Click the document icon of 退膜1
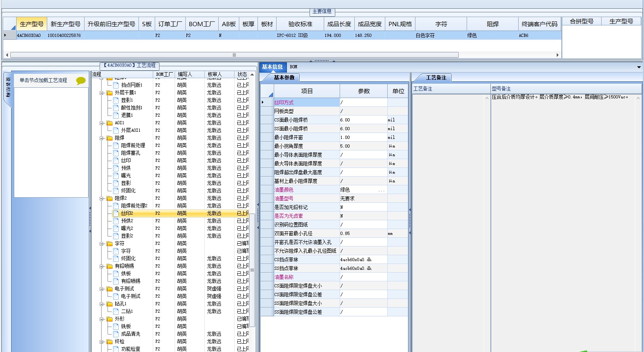The height and width of the screenshot is (352, 644). [116, 115]
